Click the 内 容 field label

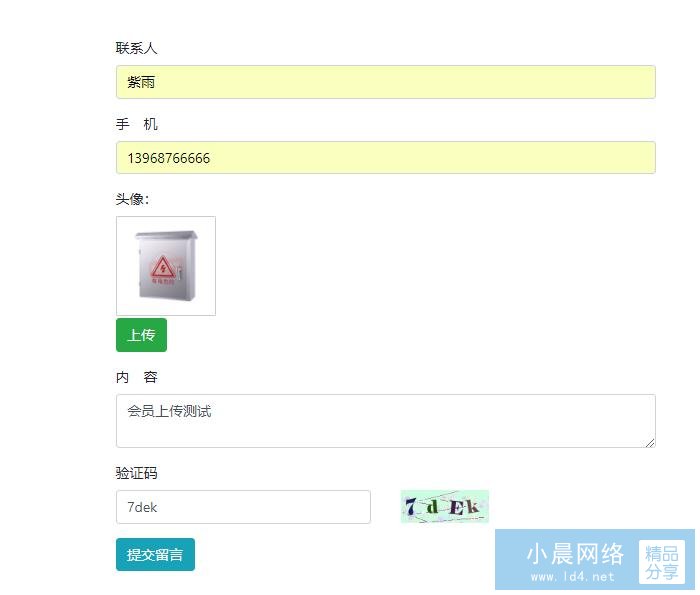[136, 377]
